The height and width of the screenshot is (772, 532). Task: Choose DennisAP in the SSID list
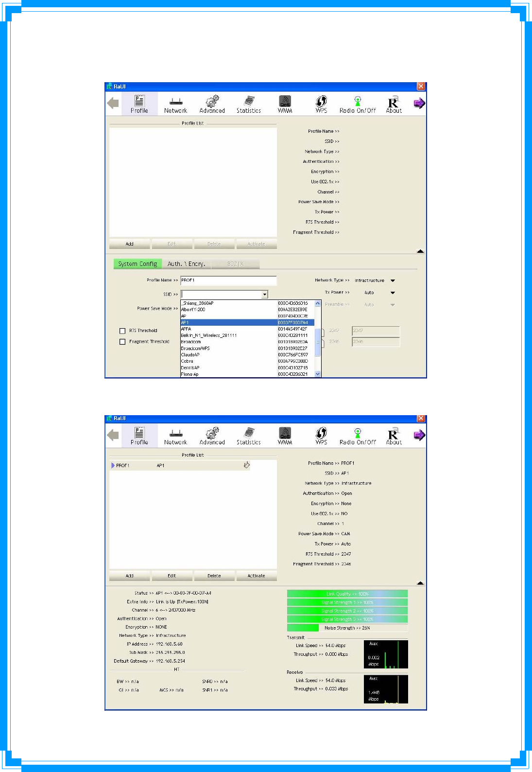pyautogui.click(x=247, y=368)
